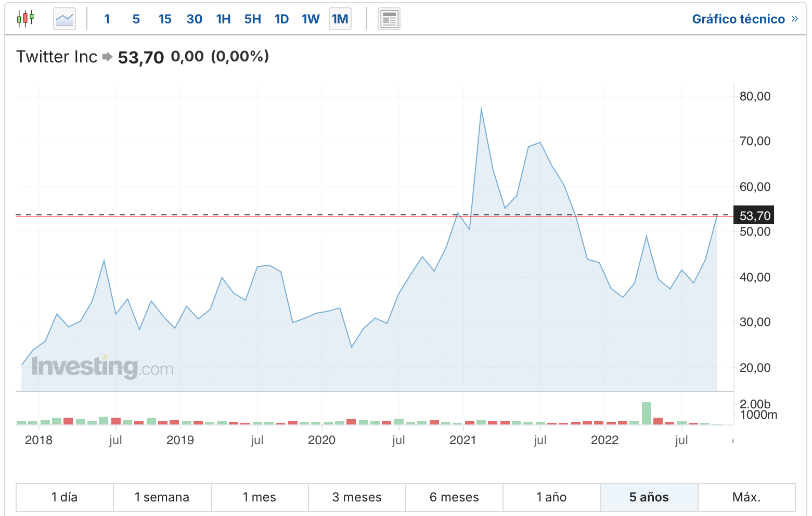Set interval to 1 minute
This screenshot has height=516, width=812.
[x=107, y=19]
